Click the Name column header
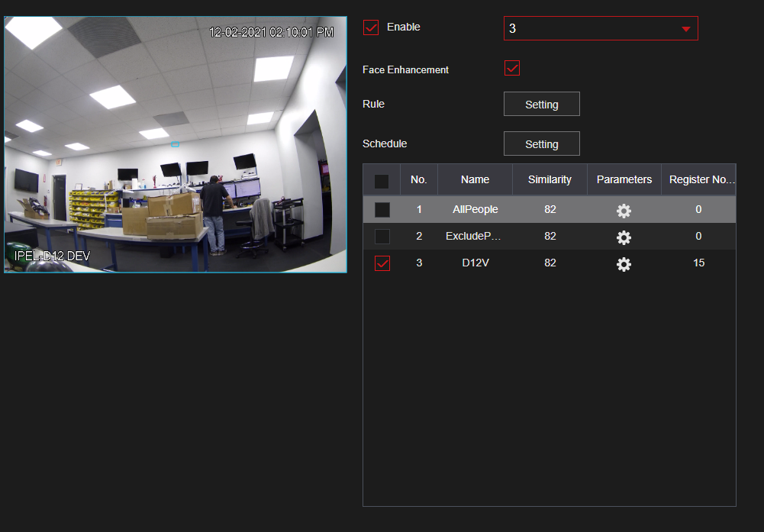The image size is (764, 532). point(474,179)
